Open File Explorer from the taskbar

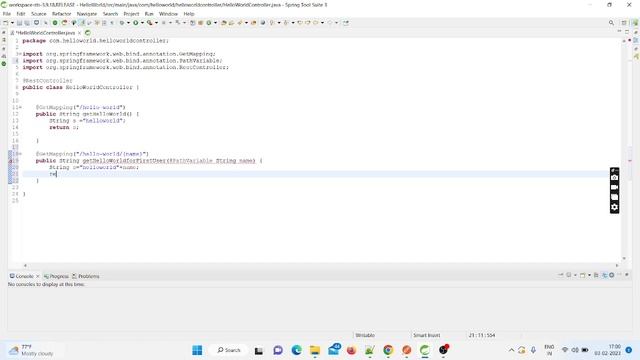[x=315, y=350]
